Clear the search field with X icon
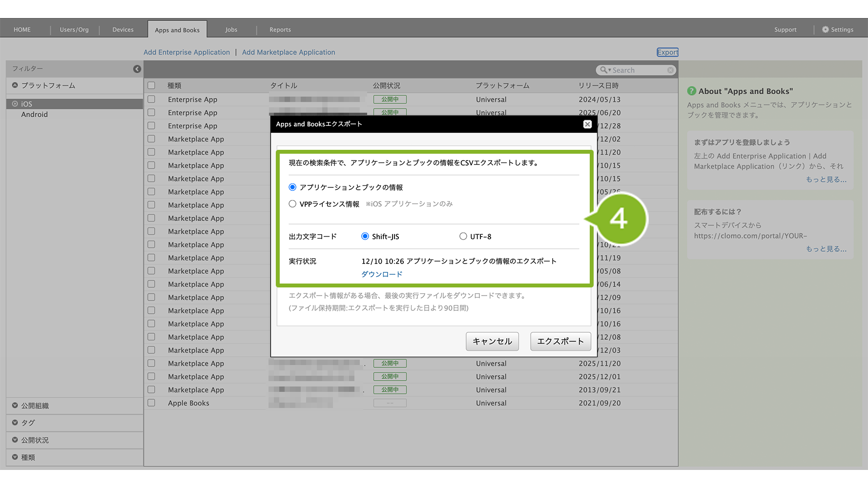The image size is (868, 488). pos(670,70)
